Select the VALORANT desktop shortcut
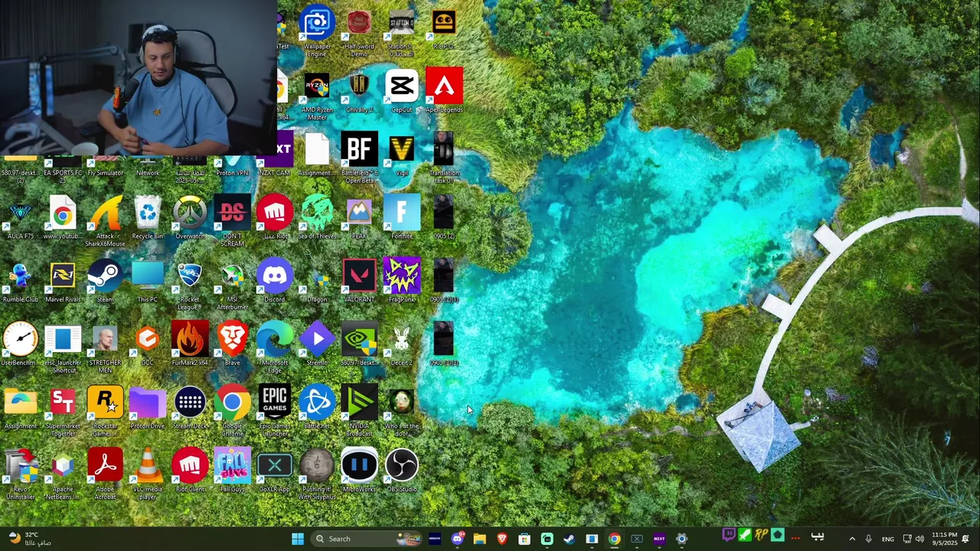This screenshot has width=980, height=551. click(359, 280)
